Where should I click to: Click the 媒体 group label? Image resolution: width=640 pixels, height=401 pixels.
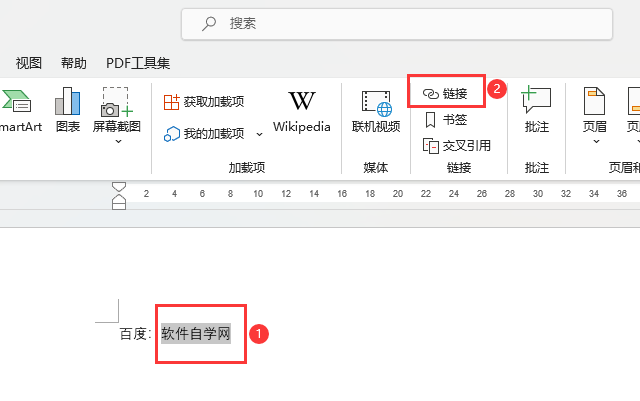coord(376,167)
